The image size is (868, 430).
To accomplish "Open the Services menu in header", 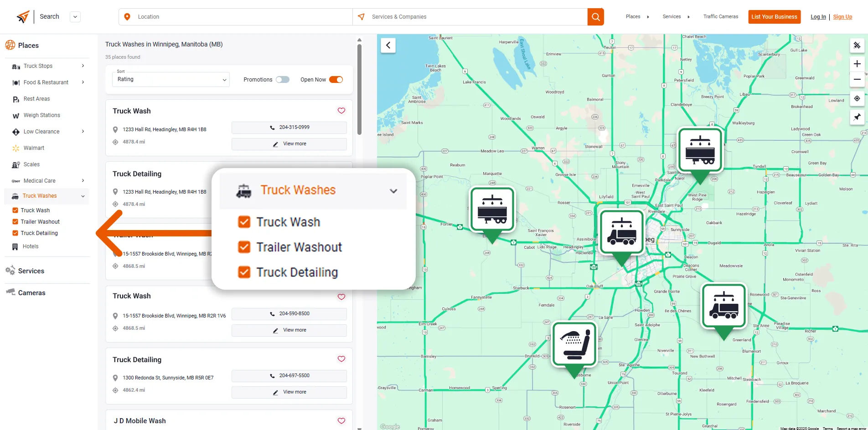I will 676,17.
